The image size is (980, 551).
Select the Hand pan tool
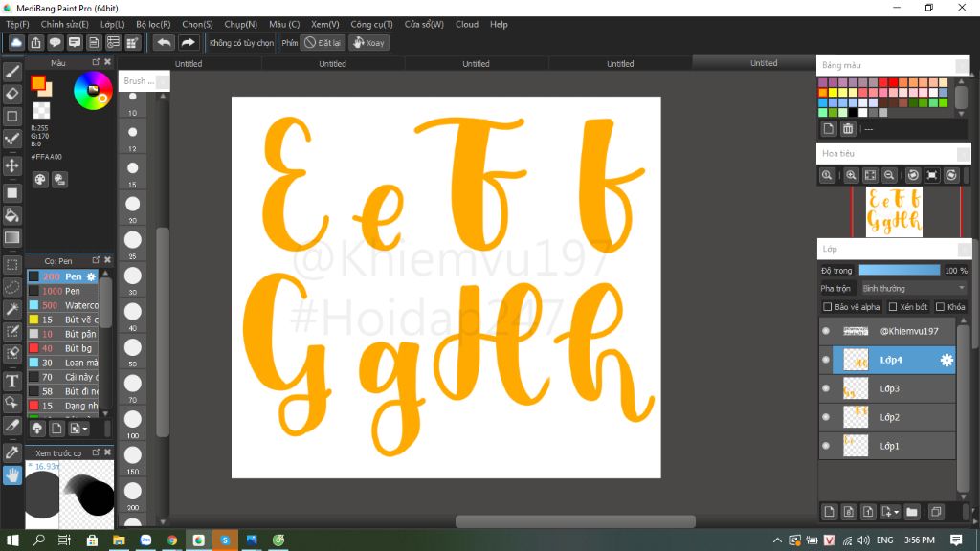11,474
